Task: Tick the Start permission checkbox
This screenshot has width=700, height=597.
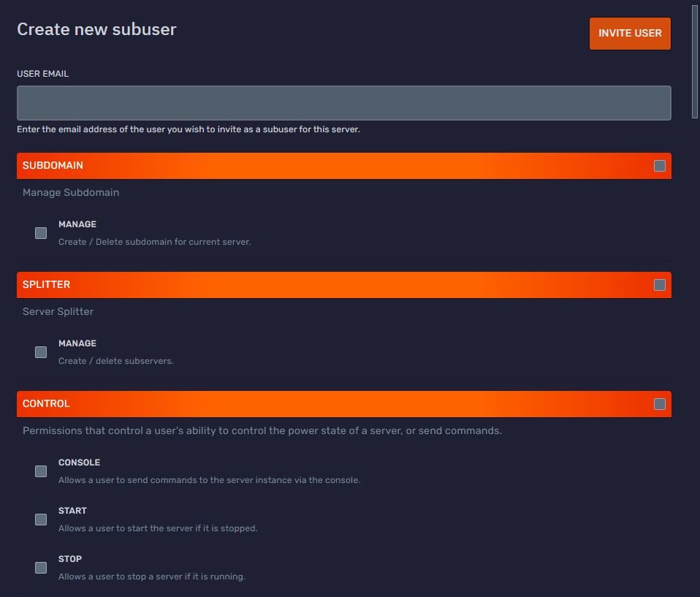Action: tap(41, 520)
